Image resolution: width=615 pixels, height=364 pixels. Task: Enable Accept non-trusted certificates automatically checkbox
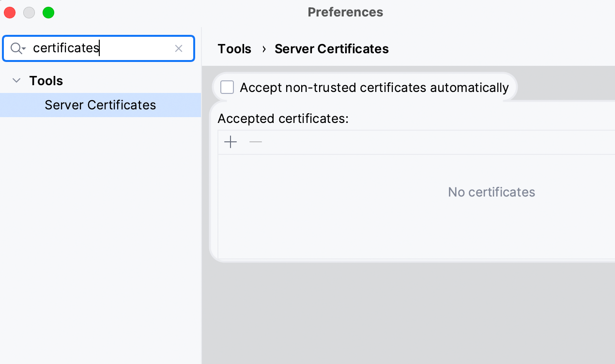tap(227, 88)
